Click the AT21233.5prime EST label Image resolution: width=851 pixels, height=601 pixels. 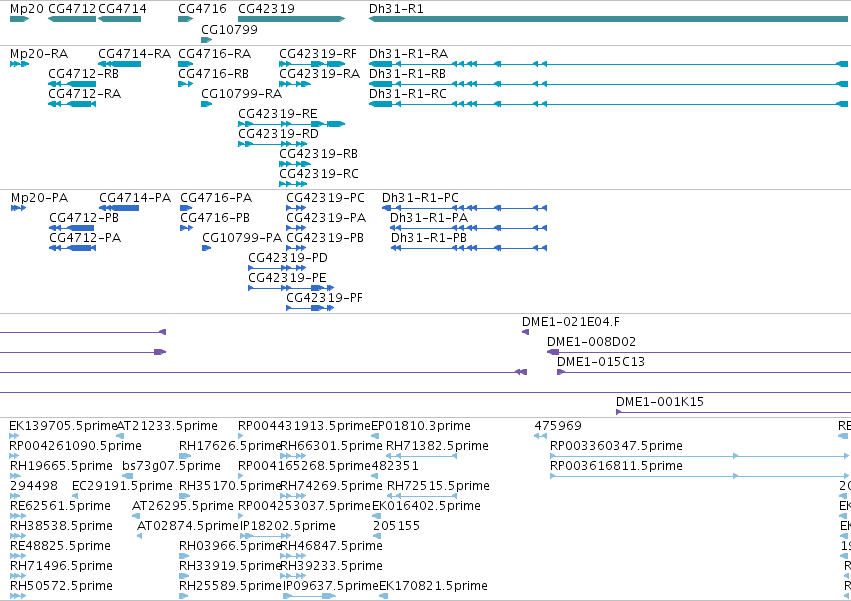167,426
